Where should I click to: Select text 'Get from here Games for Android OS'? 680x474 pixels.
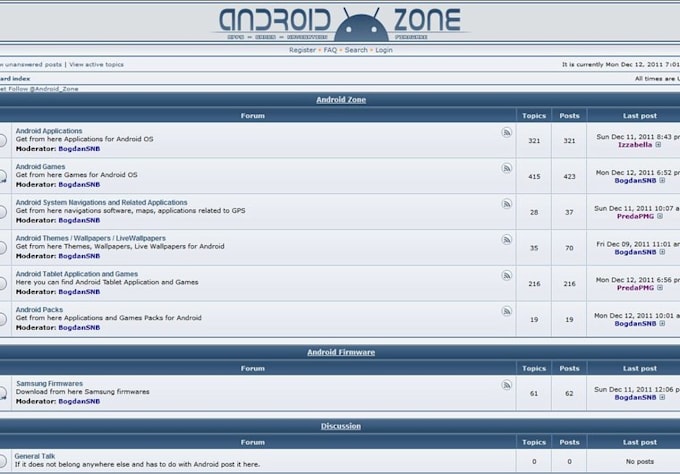(76, 175)
